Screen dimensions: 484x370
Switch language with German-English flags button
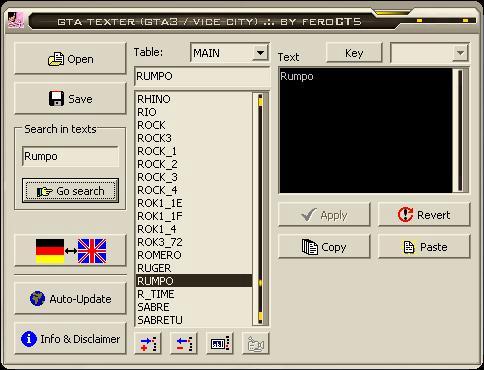(70, 251)
